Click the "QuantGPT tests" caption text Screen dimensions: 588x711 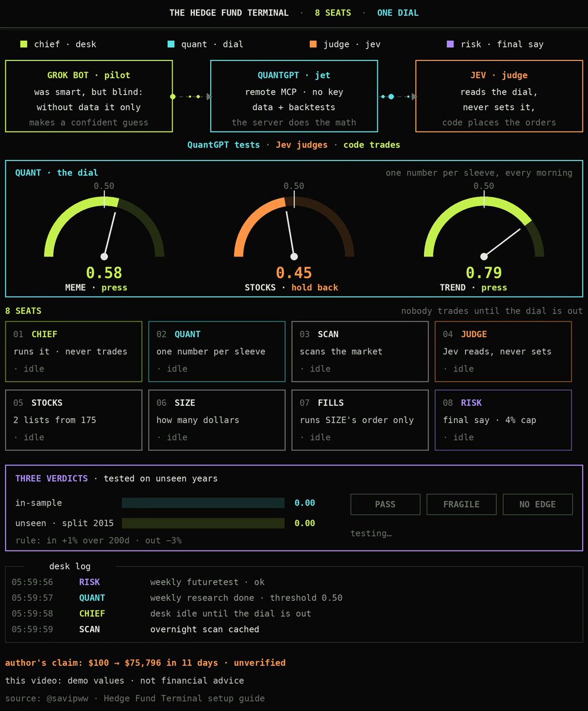[x=224, y=145]
